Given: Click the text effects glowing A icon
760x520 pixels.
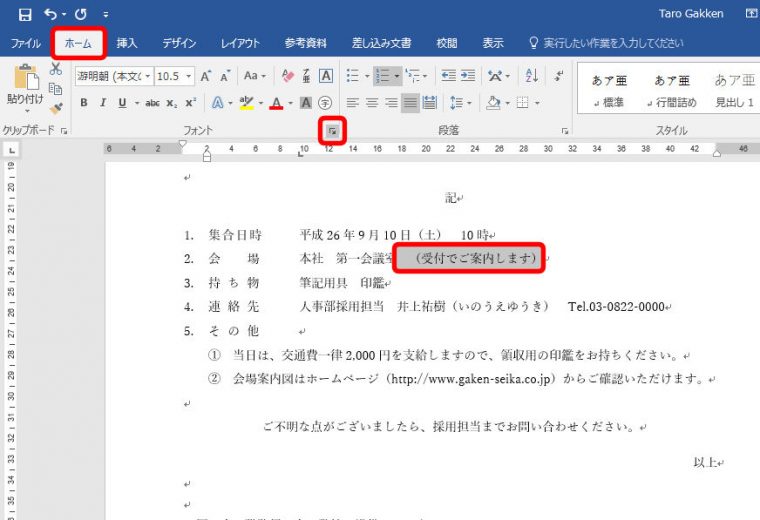Looking at the screenshot, I should pos(218,103).
